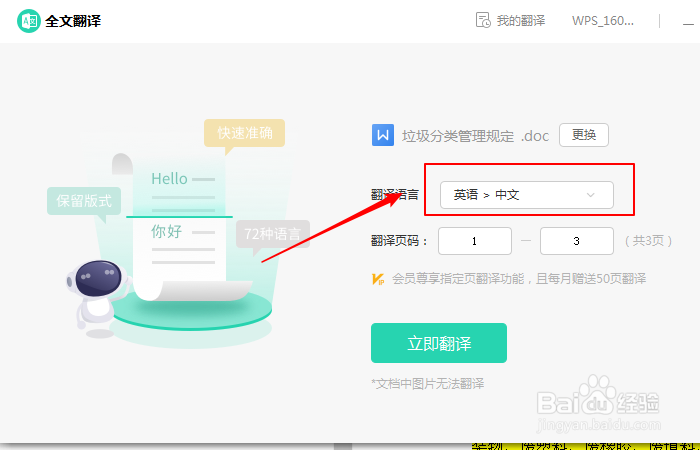Click the VIP member badge icon
The image size is (700, 450).
point(378,279)
